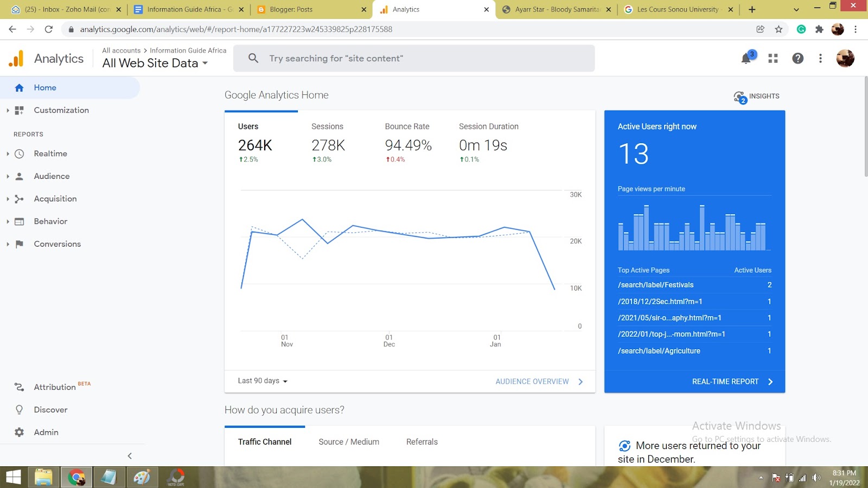Expand the Customization section arrow
This screenshot has height=488, width=868.
pos(8,110)
